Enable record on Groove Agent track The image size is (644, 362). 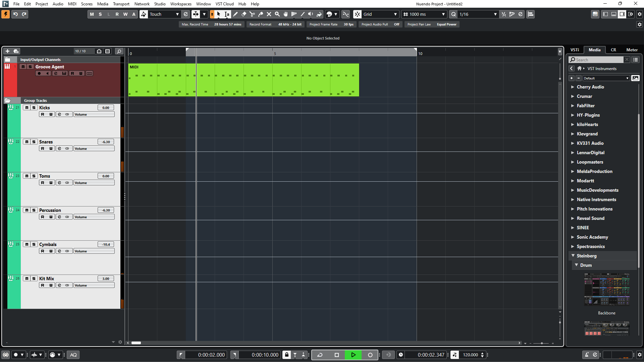coord(39,73)
